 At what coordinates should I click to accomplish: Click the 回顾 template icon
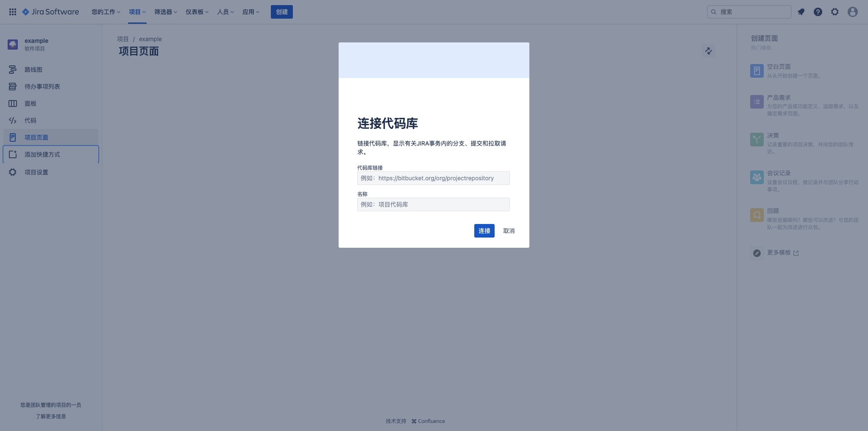click(757, 215)
